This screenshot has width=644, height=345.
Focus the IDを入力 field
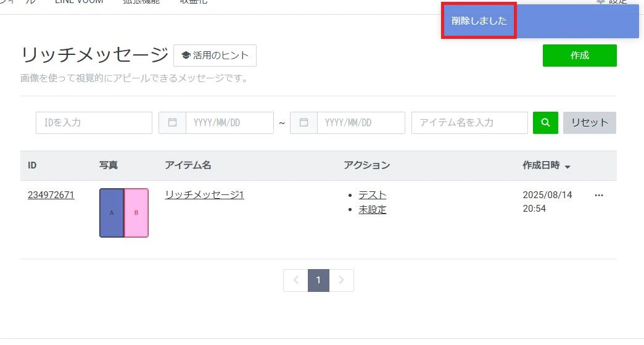(x=94, y=123)
